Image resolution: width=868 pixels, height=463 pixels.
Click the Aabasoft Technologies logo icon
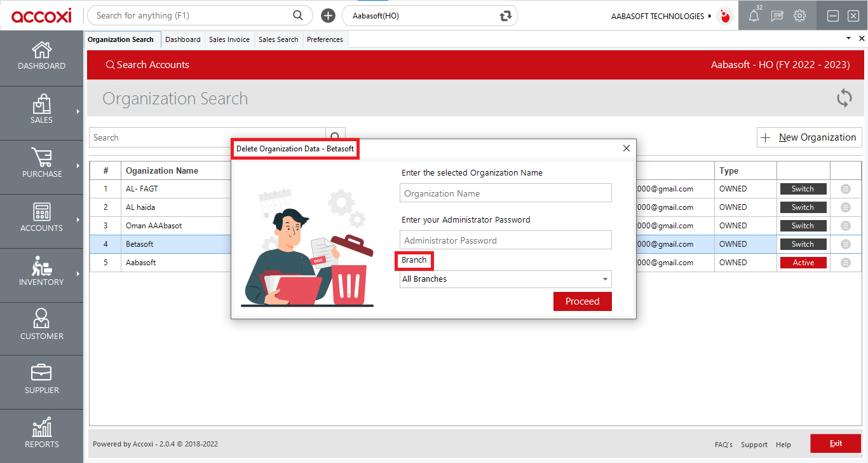(x=724, y=16)
